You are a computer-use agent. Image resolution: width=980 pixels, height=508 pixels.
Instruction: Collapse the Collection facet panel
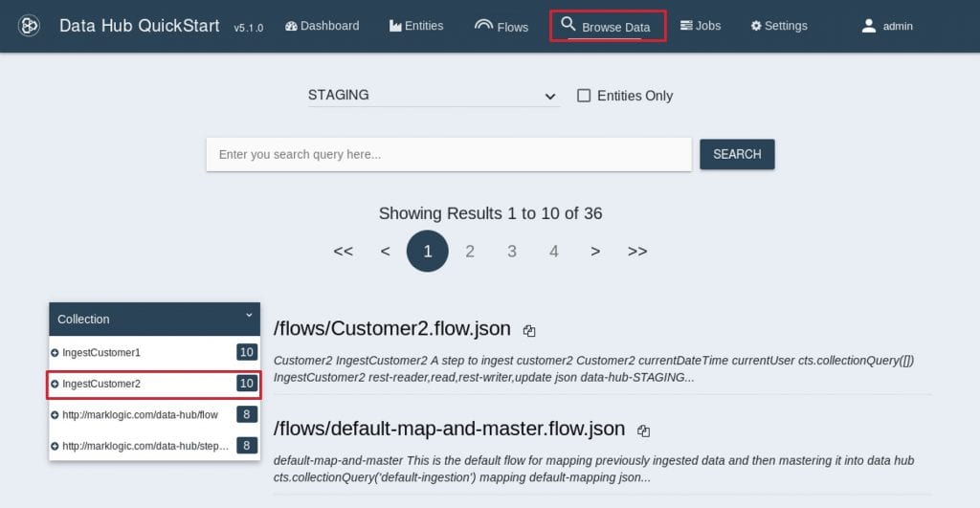coord(249,315)
